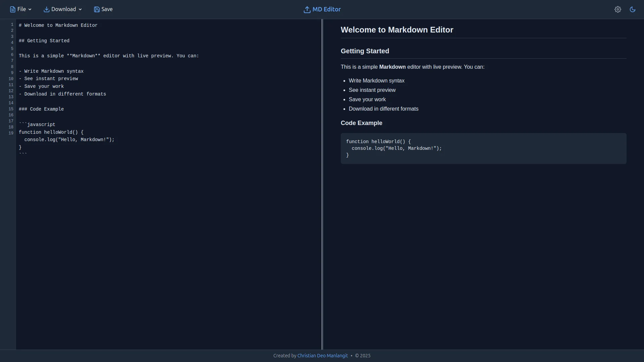Click 'Getting Started' preview heading
The width and height of the screenshot is (644, 362).
[x=365, y=51]
